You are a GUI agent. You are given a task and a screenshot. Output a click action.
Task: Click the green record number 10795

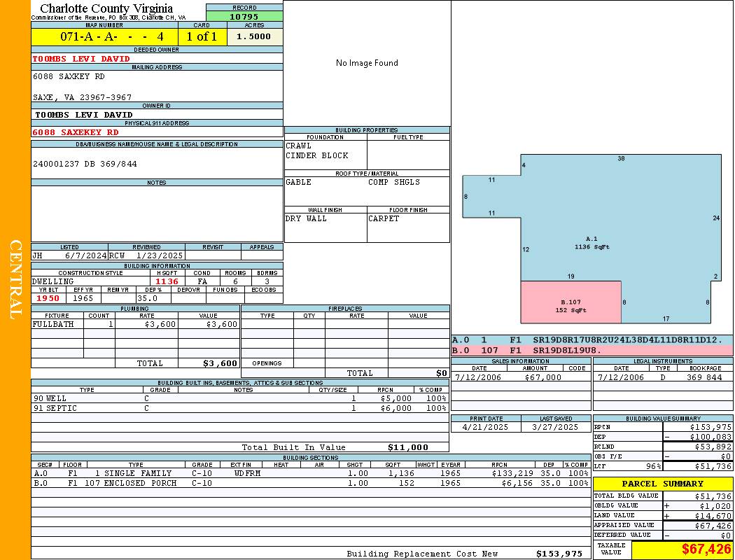pos(244,16)
